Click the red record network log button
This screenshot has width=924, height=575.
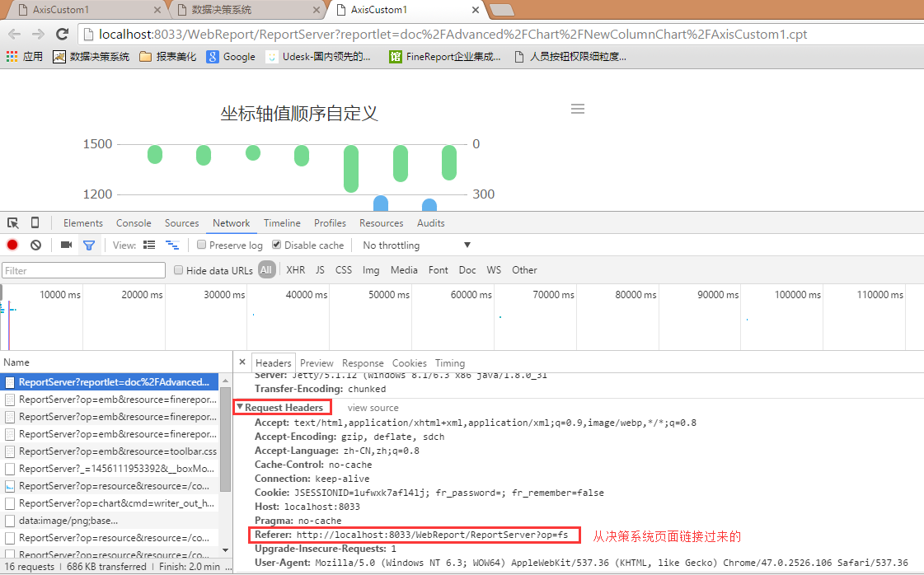pos(12,245)
